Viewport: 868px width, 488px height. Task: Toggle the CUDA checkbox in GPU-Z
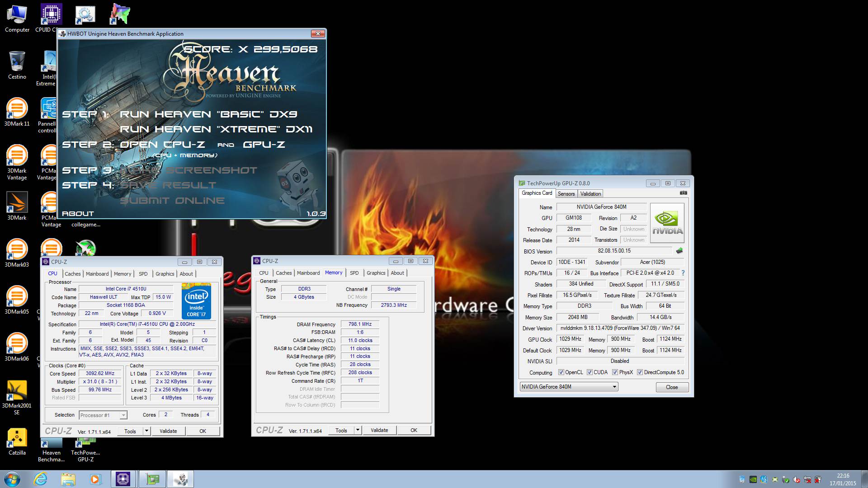[590, 372]
